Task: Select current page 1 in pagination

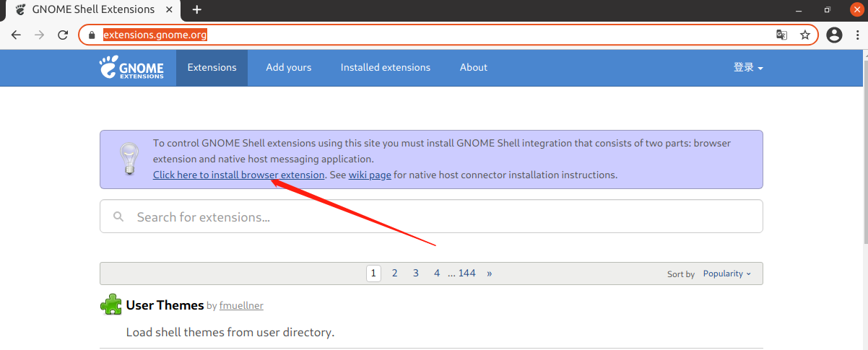Action: click(373, 273)
